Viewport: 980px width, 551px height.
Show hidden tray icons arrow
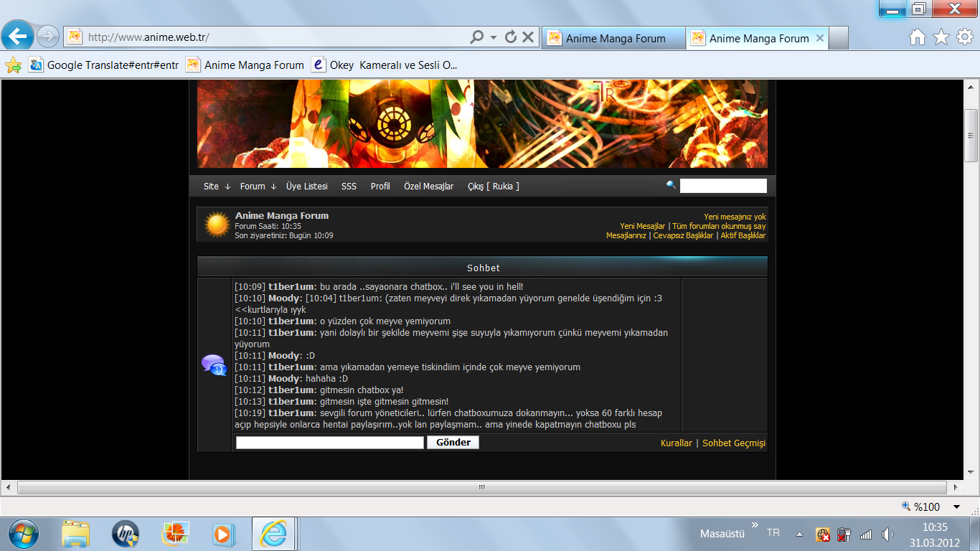tap(799, 534)
